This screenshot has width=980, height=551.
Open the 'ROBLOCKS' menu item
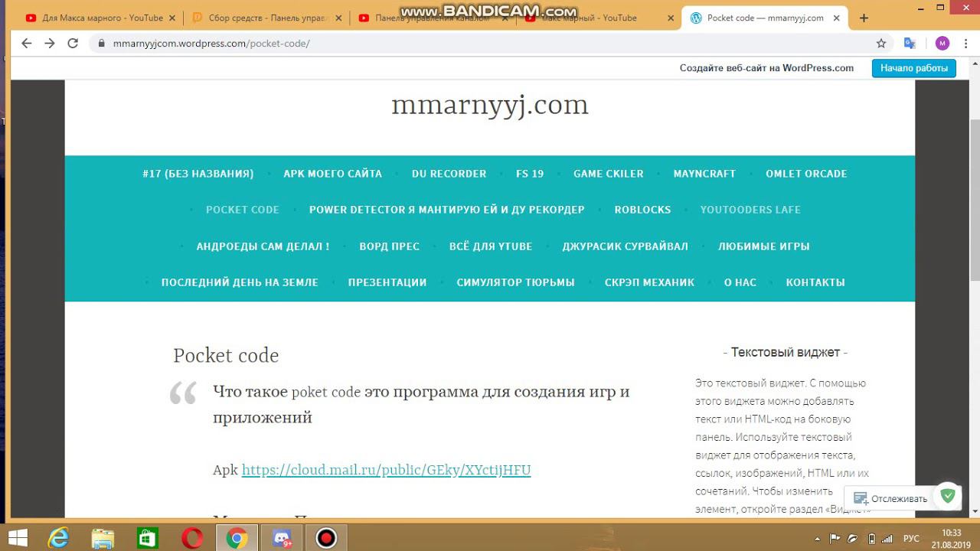(x=642, y=210)
